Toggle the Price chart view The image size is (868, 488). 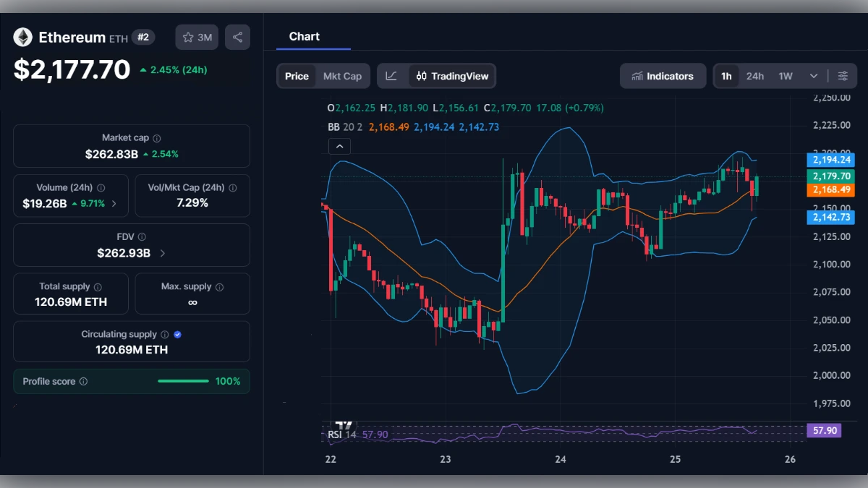point(297,75)
